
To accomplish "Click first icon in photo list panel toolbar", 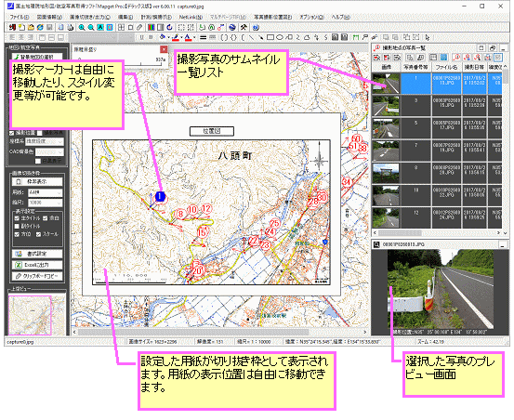I will pyautogui.click(x=376, y=58).
